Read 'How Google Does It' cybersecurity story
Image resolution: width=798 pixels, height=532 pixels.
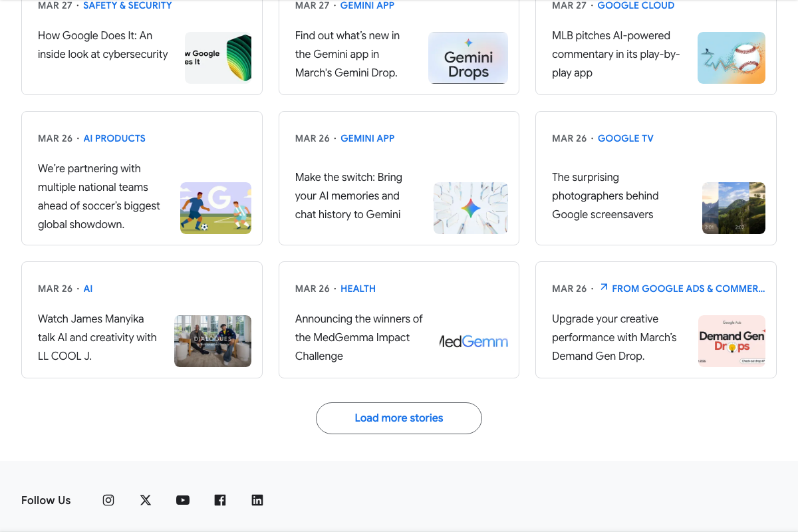pyautogui.click(x=103, y=45)
